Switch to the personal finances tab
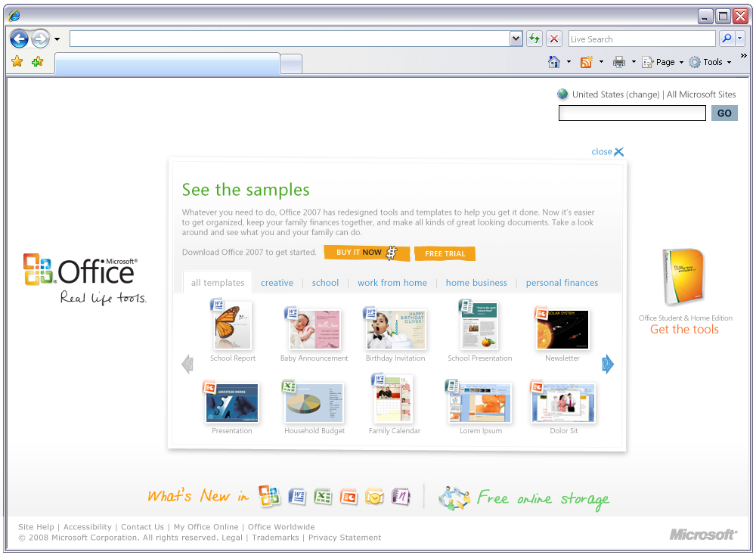 562,283
